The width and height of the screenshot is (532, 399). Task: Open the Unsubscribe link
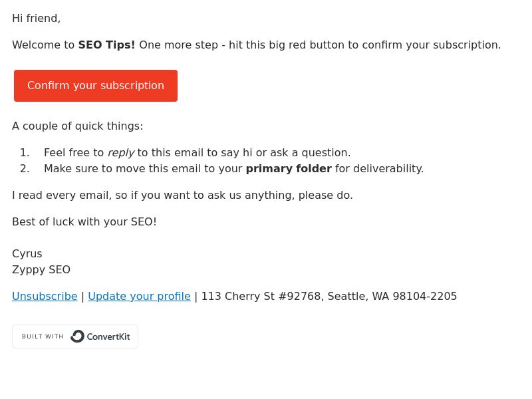(x=45, y=296)
